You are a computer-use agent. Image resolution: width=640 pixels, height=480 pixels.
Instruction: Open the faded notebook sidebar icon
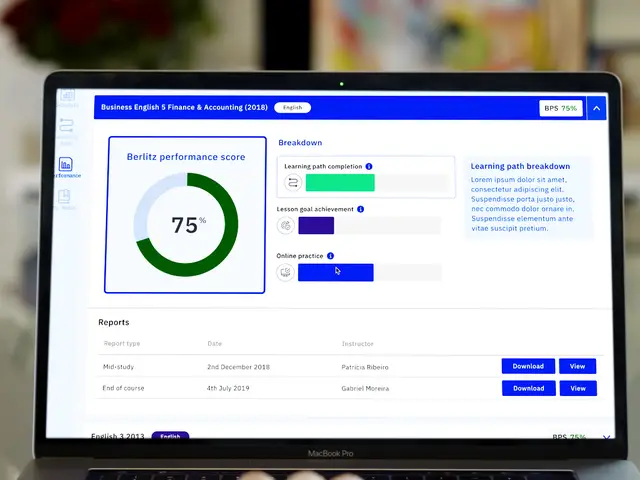coord(64,196)
